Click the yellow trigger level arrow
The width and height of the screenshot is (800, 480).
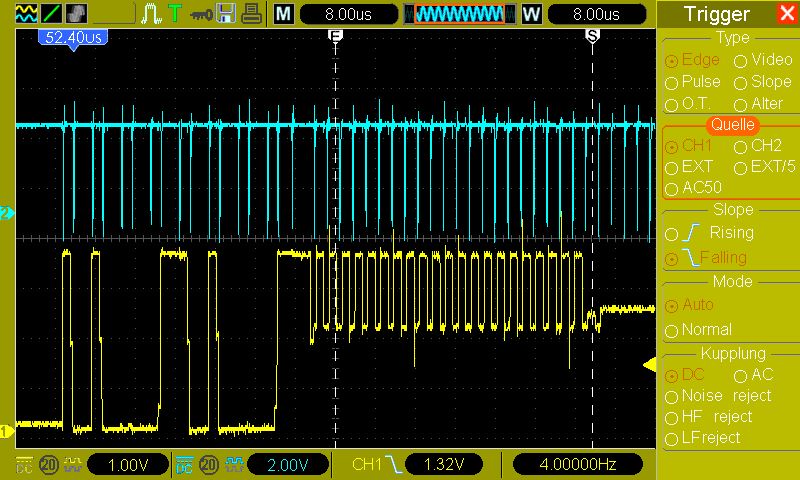649,364
